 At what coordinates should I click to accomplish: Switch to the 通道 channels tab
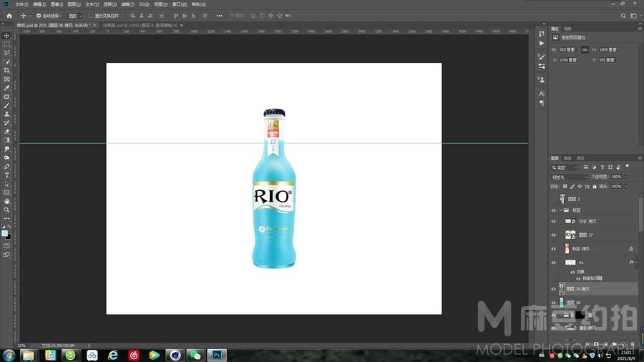[567, 158]
